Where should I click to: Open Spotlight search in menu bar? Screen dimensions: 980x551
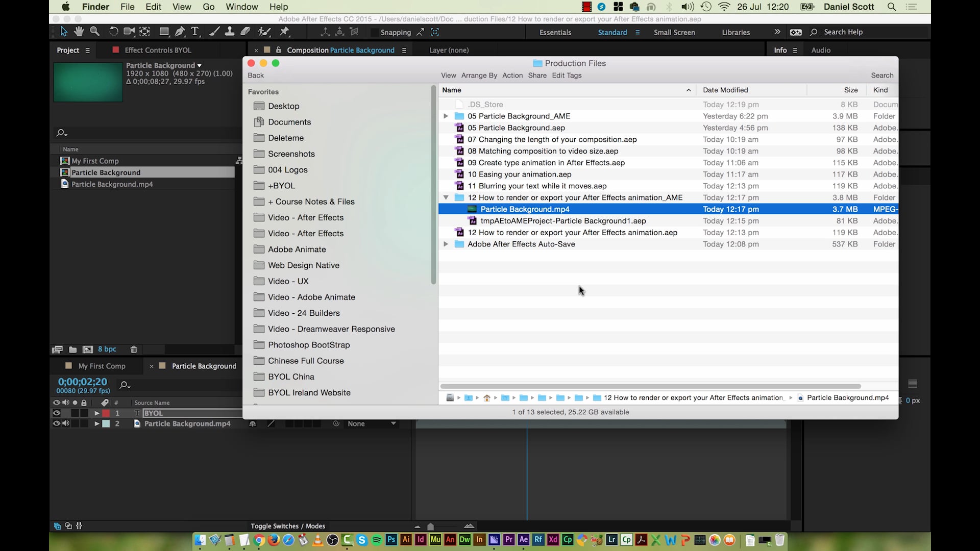892,7
